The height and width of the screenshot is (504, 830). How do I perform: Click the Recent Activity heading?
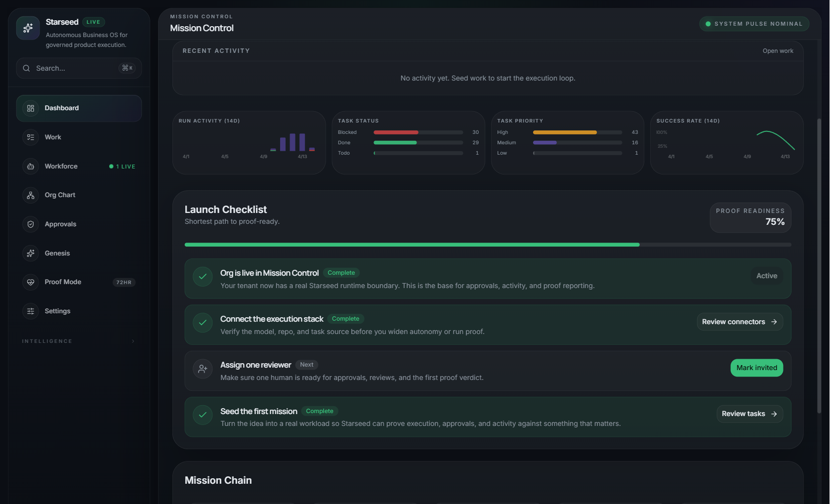pyautogui.click(x=216, y=51)
